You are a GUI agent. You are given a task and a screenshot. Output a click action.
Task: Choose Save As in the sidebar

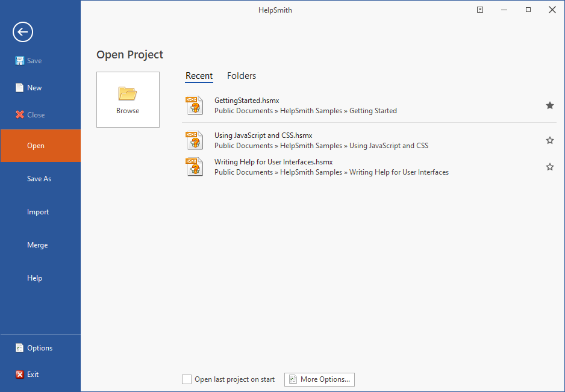[x=40, y=179]
